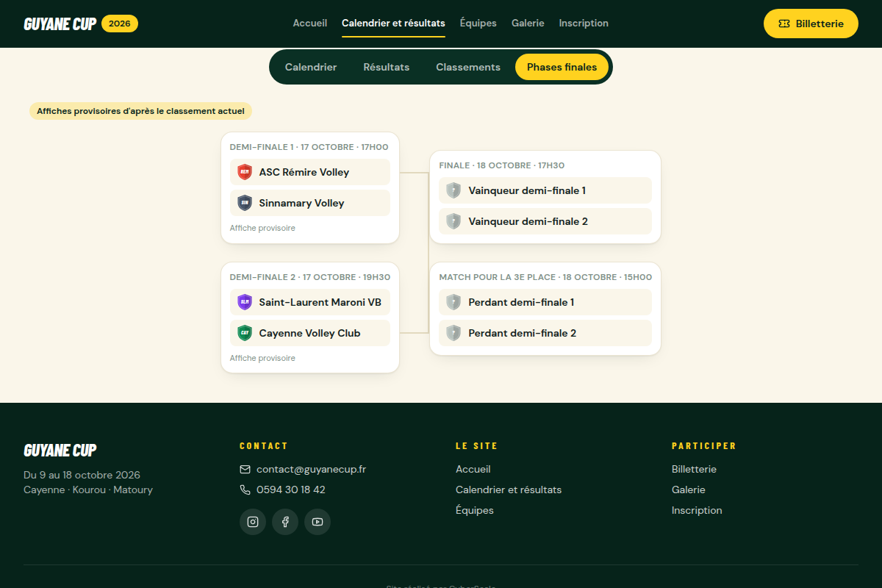Switch to the Calendrier tab
Image resolution: width=882 pixels, height=588 pixels.
(x=311, y=67)
